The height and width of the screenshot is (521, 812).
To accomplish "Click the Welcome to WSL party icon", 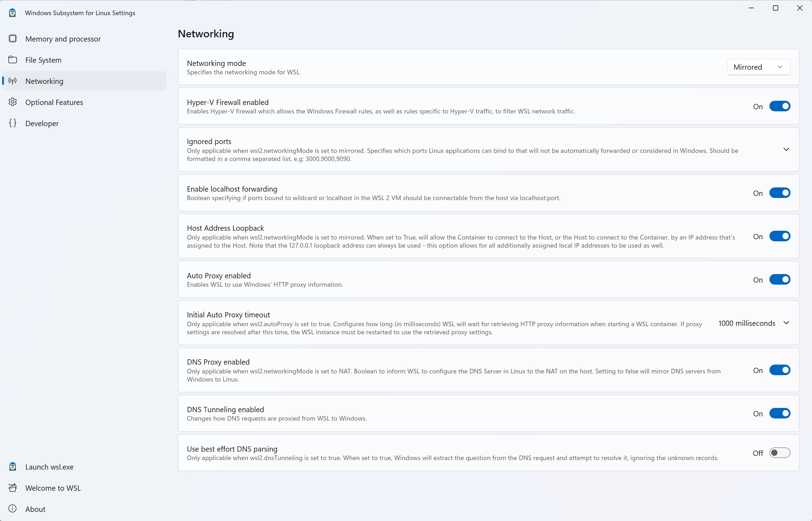I will point(13,488).
